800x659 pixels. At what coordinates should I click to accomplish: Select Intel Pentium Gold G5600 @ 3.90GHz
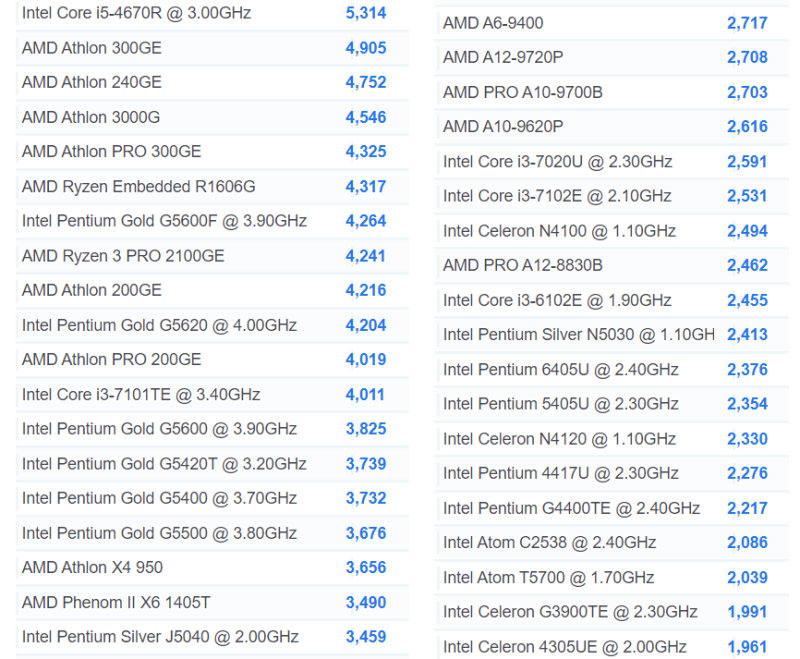click(159, 429)
